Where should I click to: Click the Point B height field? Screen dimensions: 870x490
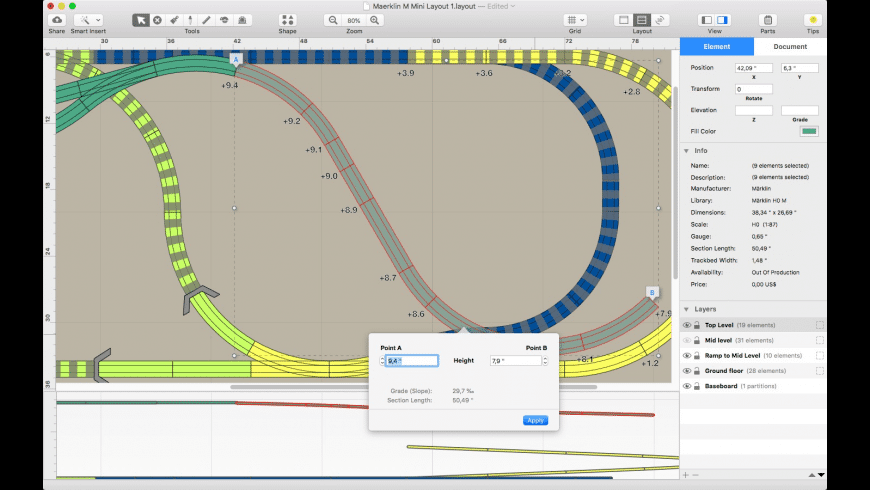515,360
